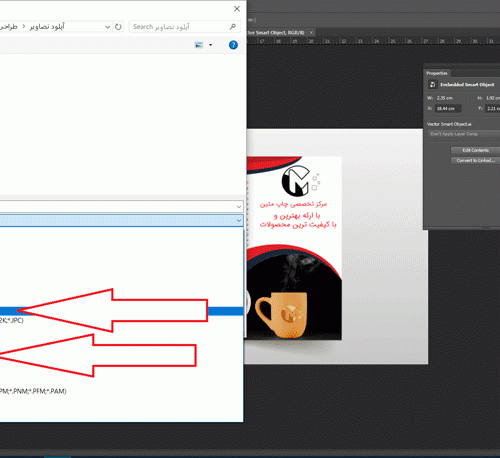The image size is (500, 458).
Task: Click the Convert to Linked button
Action: coord(475,160)
